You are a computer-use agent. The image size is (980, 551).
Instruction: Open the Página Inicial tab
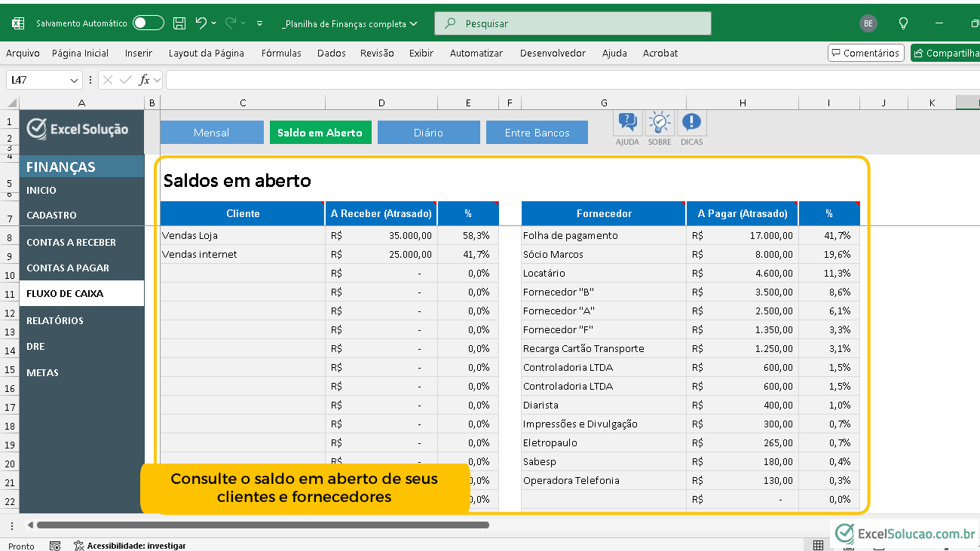point(80,54)
